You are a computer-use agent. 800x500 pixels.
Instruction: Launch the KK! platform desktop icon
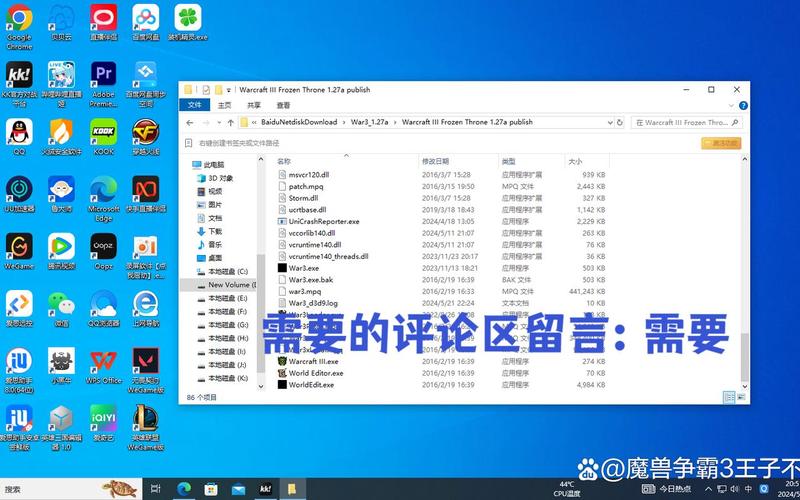tap(19, 84)
